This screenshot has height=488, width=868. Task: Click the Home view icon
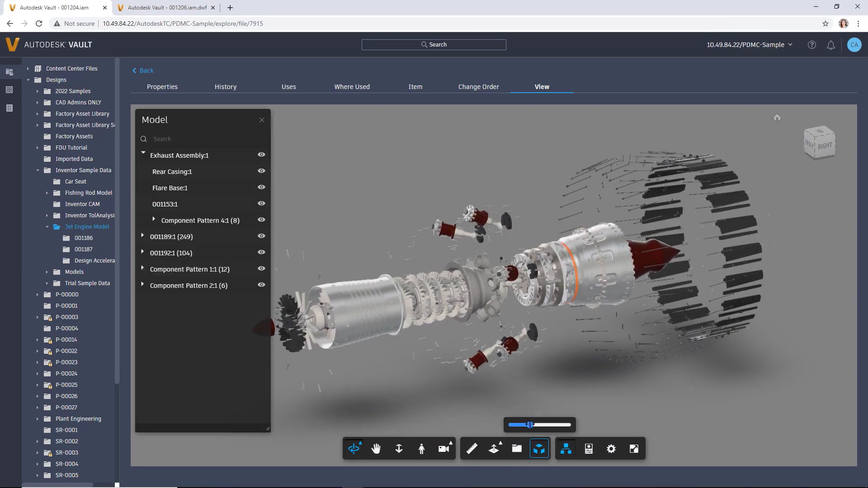tap(777, 117)
